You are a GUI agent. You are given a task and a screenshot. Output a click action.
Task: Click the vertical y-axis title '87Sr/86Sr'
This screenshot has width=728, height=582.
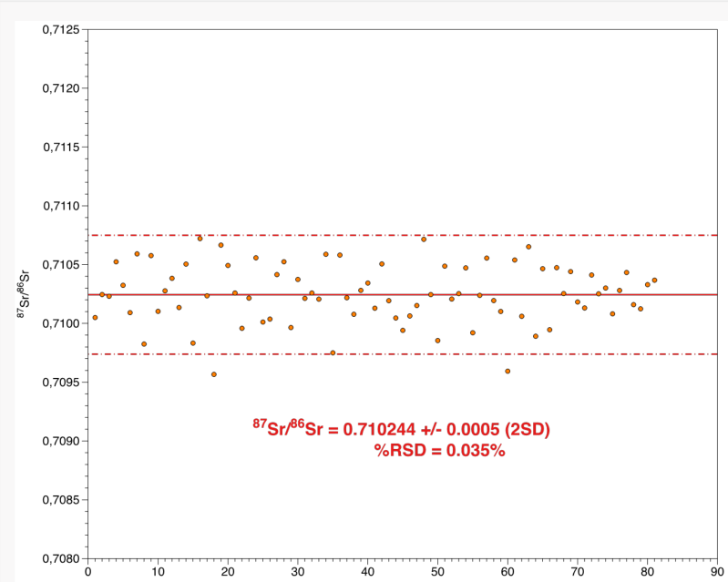coord(24,294)
